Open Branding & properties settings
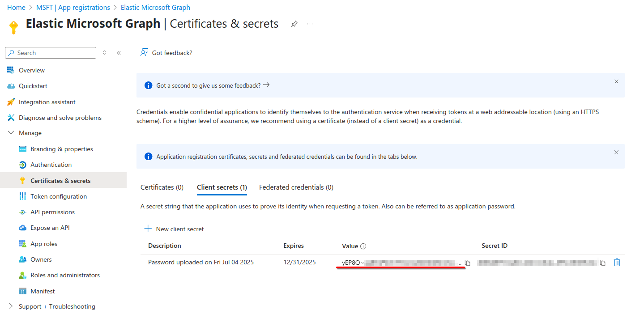Screen dimensions: 644x335 62,148
